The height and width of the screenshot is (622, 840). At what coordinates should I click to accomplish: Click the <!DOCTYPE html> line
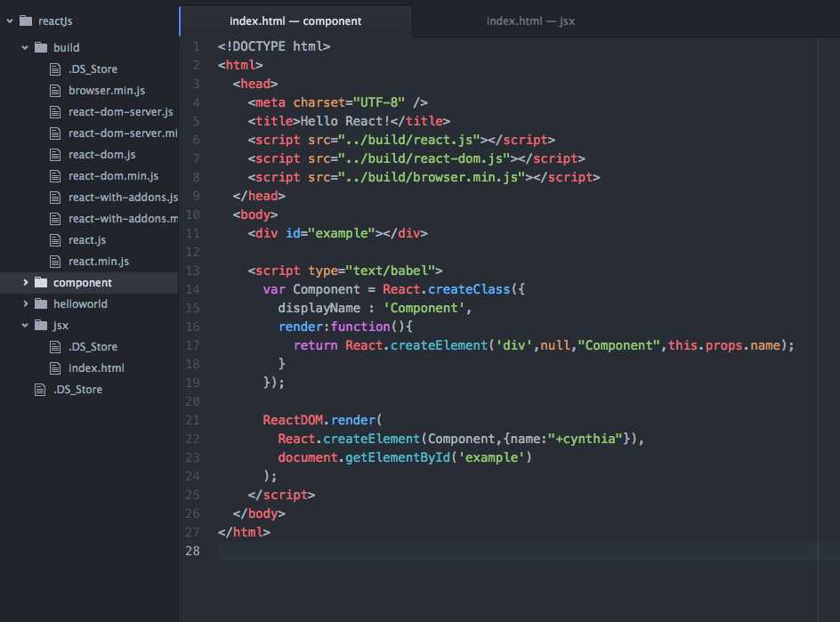pyautogui.click(x=274, y=46)
